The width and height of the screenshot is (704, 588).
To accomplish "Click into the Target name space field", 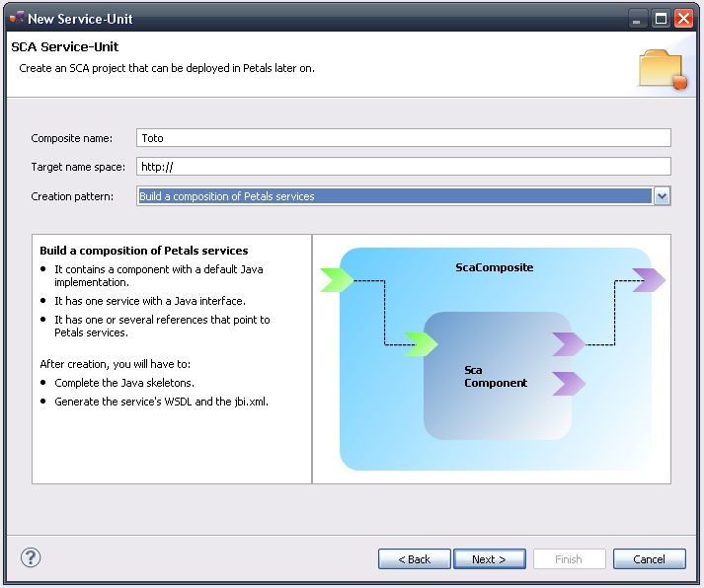I will pyautogui.click(x=403, y=167).
